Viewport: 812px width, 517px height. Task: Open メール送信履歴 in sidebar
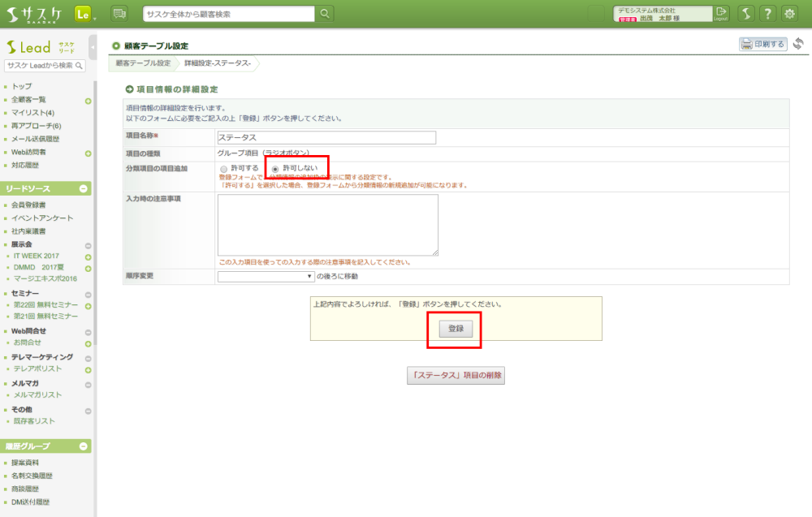point(35,139)
